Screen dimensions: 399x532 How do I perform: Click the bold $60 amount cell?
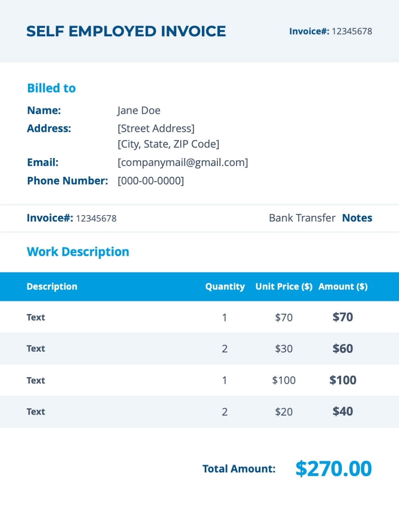click(x=343, y=348)
